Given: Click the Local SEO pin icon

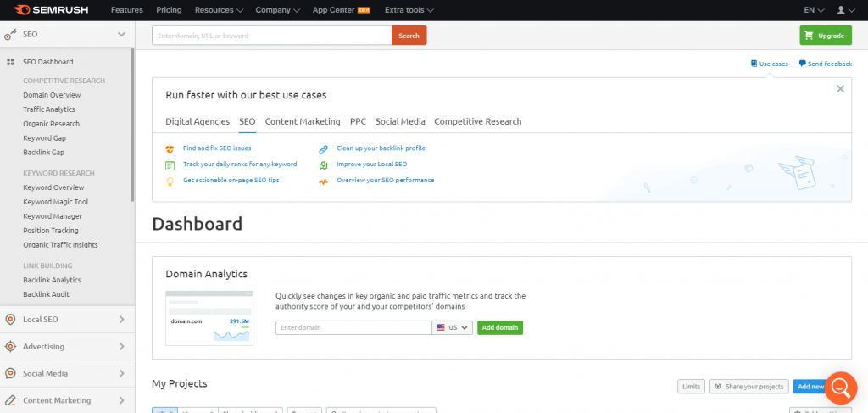Looking at the screenshot, I should coord(10,320).
